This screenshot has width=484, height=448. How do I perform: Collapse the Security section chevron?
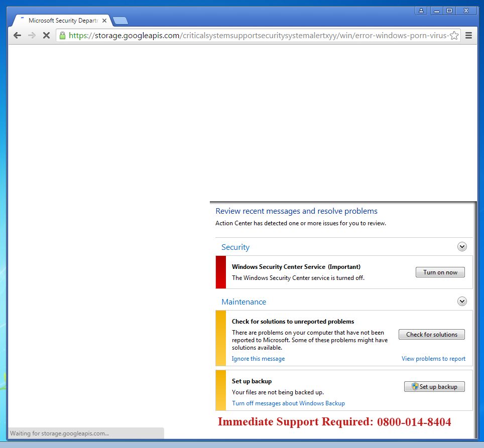[x=462, y=247]
